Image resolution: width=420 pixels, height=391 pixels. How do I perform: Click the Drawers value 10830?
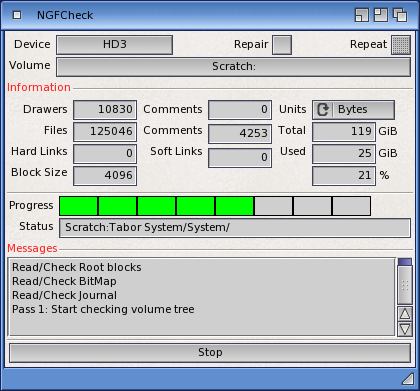click(x=105, y=110)
